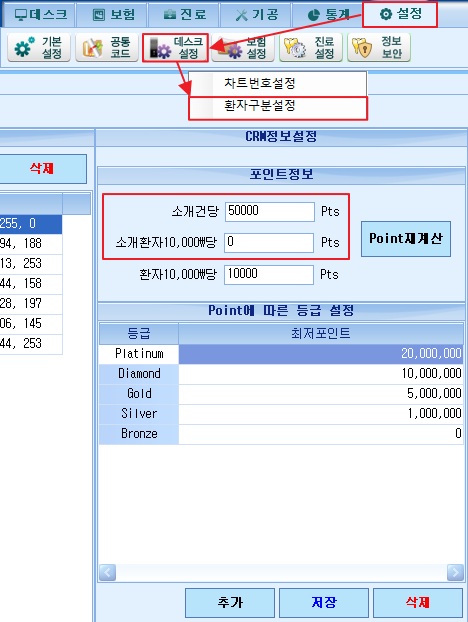The height and width of the screenshot is (622, 468).
Task: Switch to the 데스크 tab
Action: click(x=40, y=15)
